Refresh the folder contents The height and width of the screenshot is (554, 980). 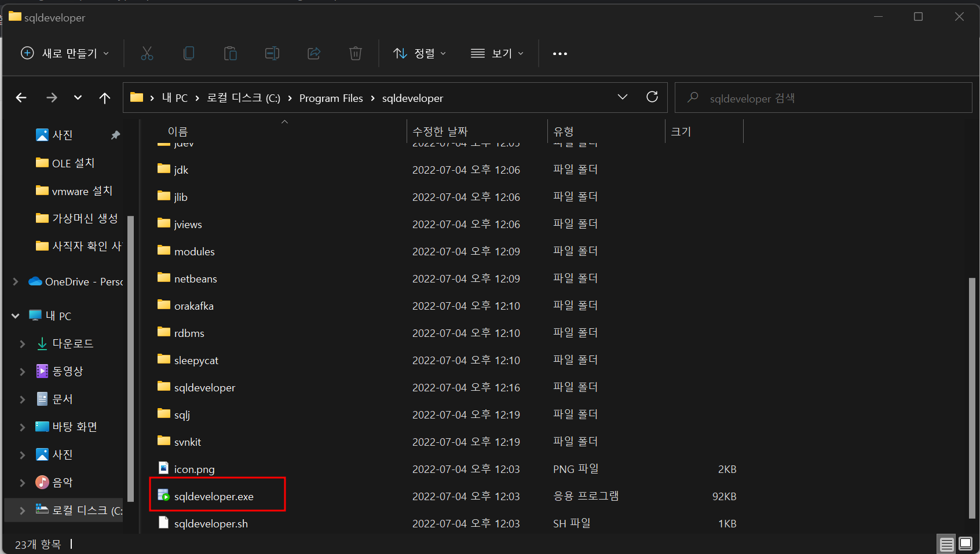[x=652, y=97]
